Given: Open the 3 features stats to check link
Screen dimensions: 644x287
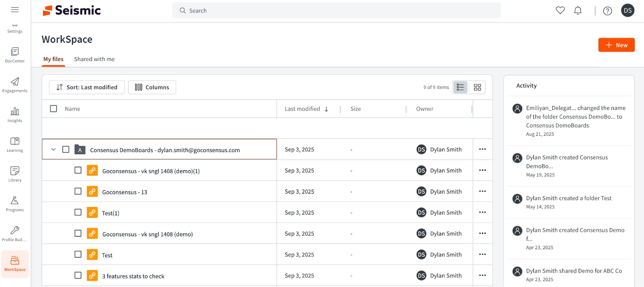Looking at the screenshot, I should [x=133, y=276].
